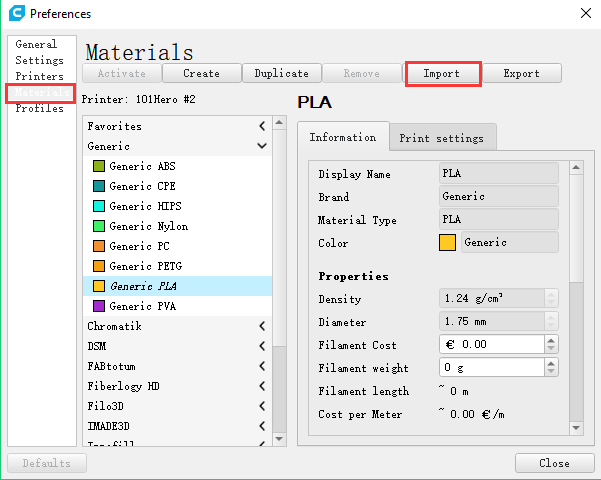Image resolution: width=601 pixels, height=480 pixels.
Task: Expand the Favorites materials group
Action: tap(262, 126)
